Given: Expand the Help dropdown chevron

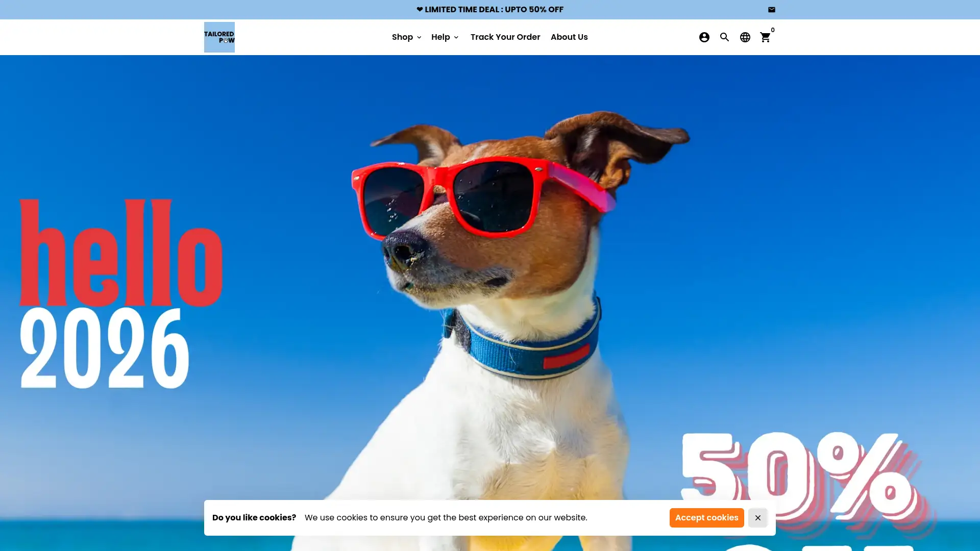Looking at the screenshot, I should click(x=456, y=37).
